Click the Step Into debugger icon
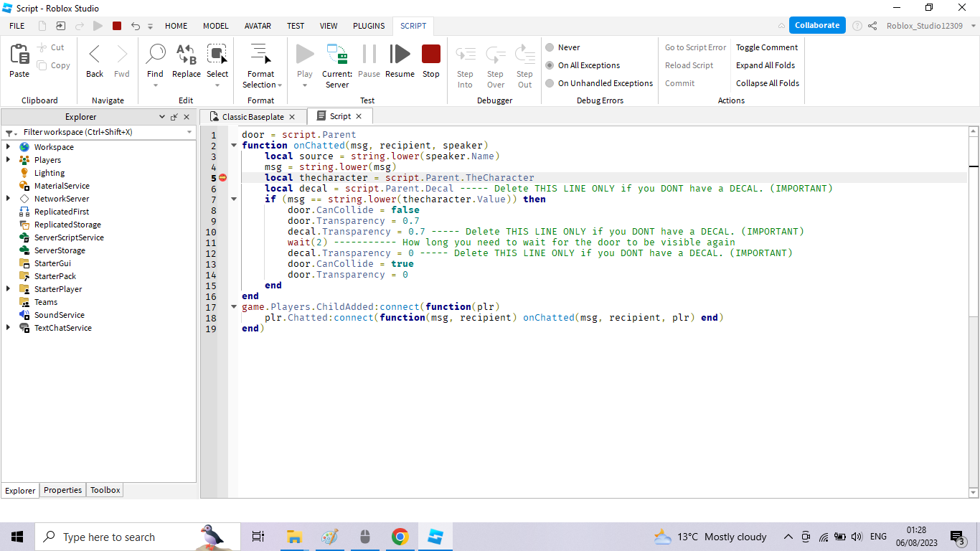The image size is (980, 551). click(x=465, y=54)
